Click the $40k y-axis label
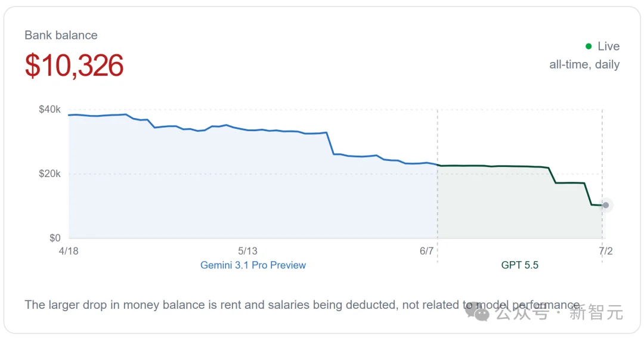 pyautogui.click(x=49, y=109)
